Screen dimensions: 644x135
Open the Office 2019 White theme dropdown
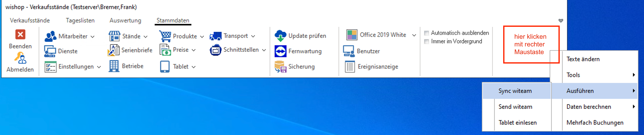point(414,35)
